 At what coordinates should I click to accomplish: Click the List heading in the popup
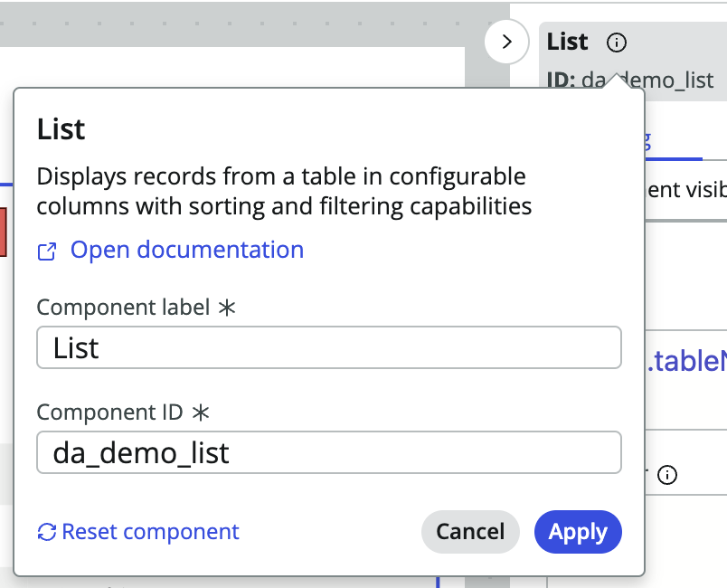pos(61,129)
